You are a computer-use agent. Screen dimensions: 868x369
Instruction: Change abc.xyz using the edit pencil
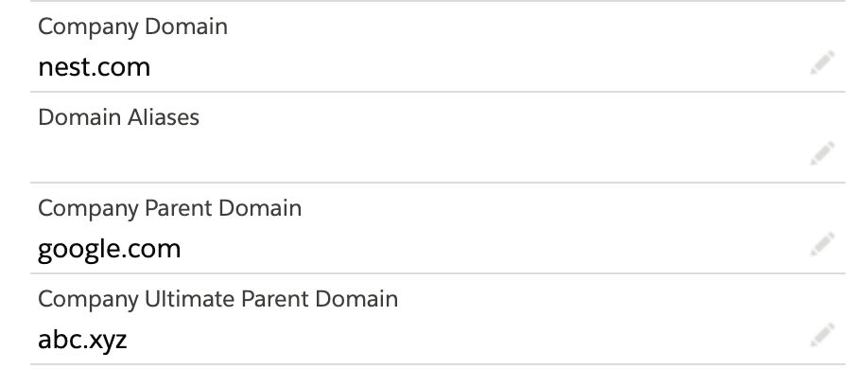tap(823, 335)
